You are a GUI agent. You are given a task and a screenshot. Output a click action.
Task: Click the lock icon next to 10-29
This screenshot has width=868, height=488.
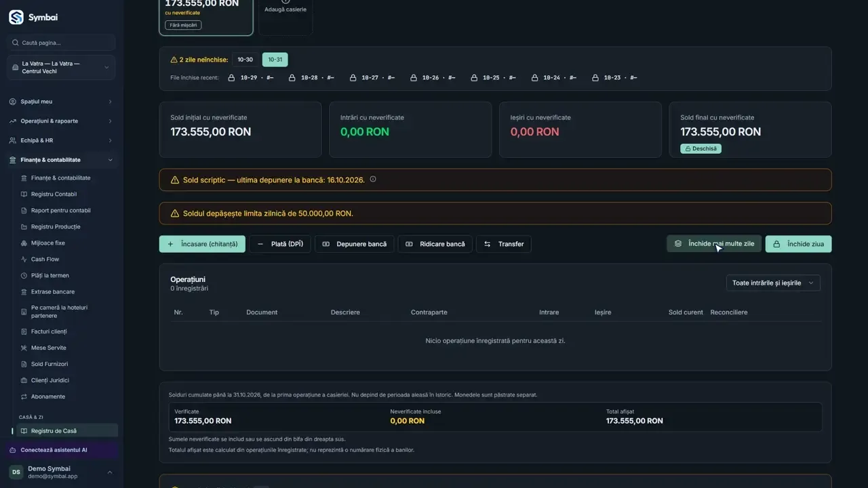click(231, 78)
